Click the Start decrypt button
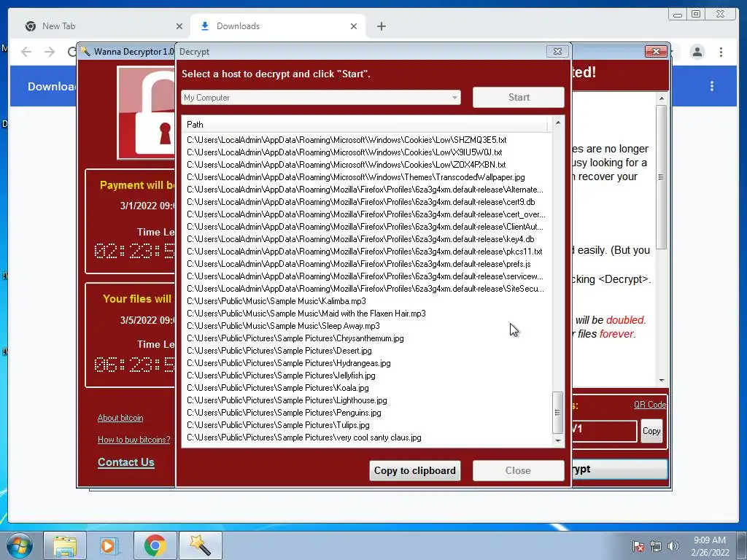The image size is (747, 560). [519, 97]
